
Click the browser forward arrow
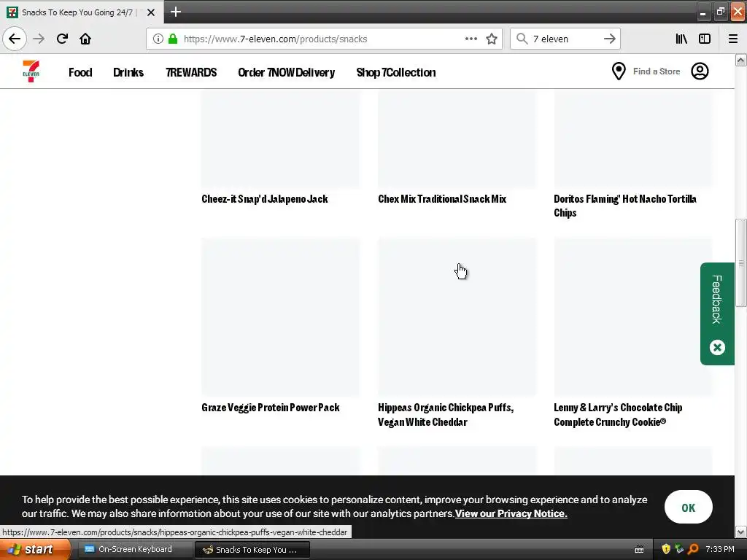pos(39,39)
